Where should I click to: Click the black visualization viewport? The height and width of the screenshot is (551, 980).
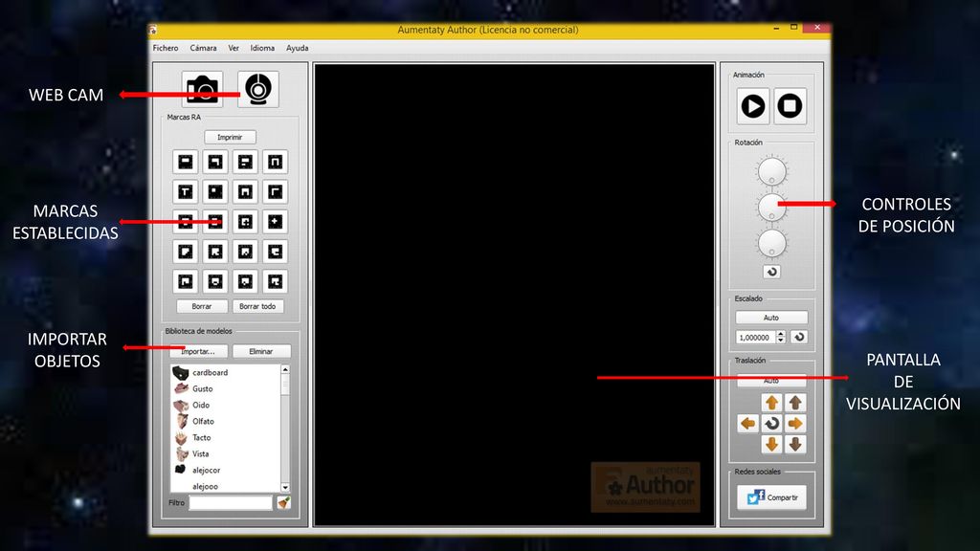click(514, 295)
